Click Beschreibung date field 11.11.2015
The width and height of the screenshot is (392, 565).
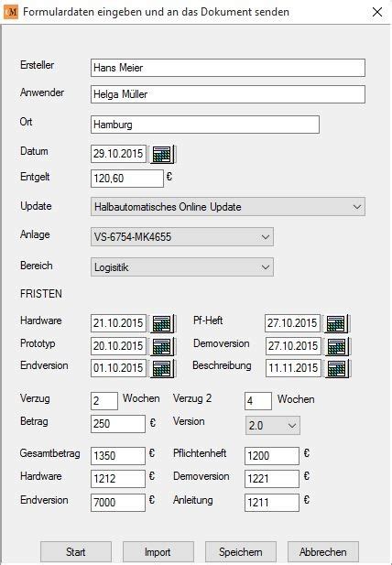click(x=293, y=368)
